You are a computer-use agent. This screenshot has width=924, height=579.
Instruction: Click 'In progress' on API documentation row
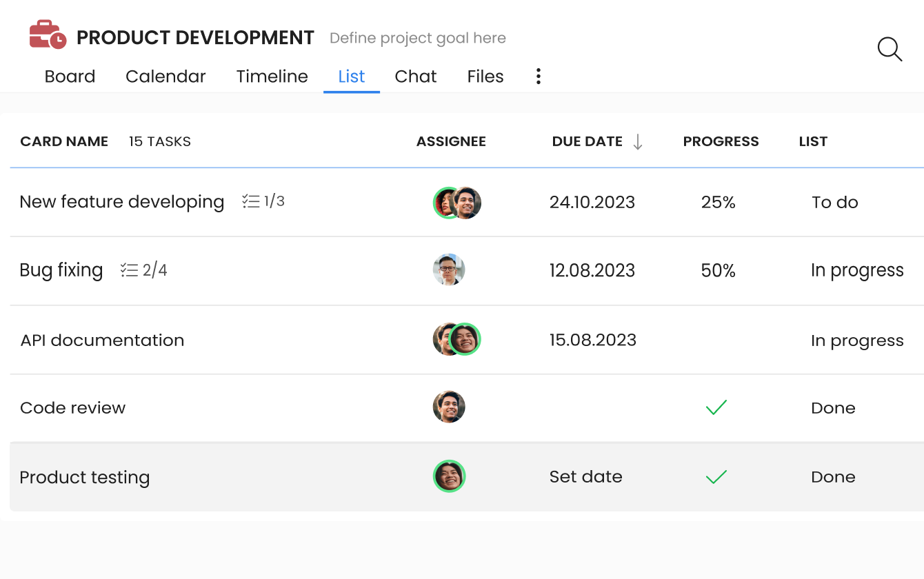coord(857,341)
